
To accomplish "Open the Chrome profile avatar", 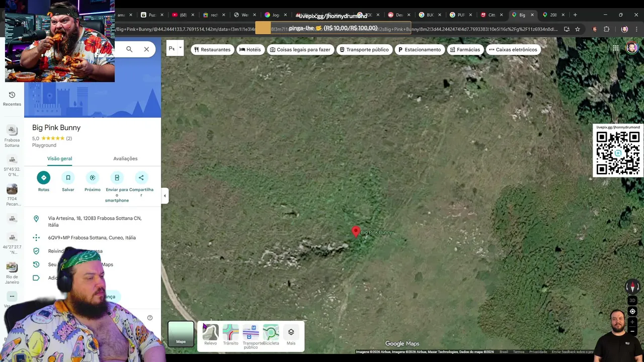I will tap(624, 29).
